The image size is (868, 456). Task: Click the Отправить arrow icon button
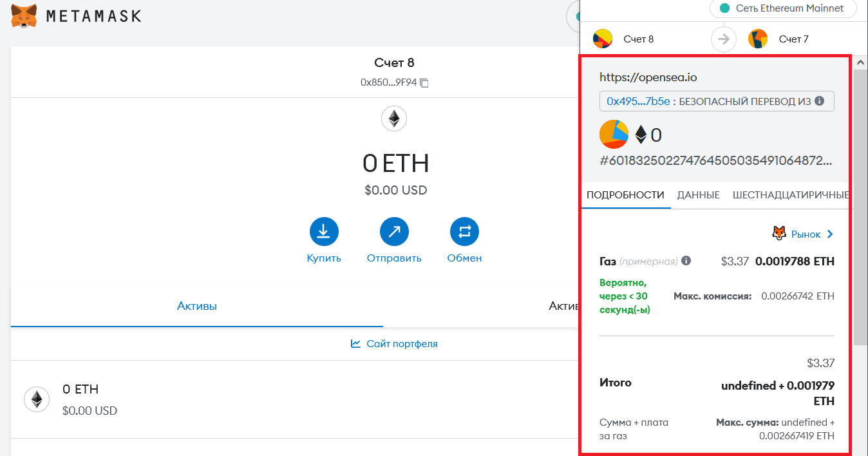tap(394, 232)
